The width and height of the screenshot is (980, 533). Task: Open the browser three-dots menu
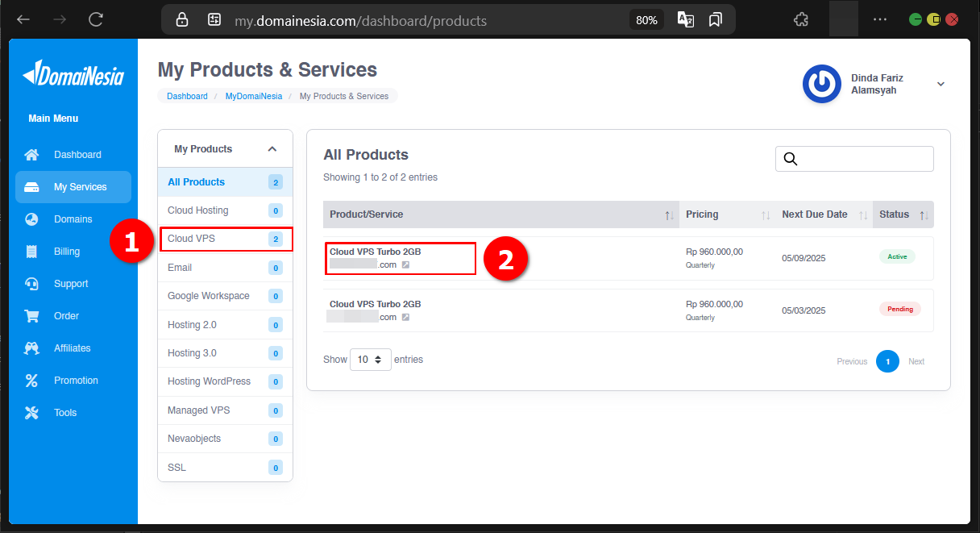tap(880, 19)
